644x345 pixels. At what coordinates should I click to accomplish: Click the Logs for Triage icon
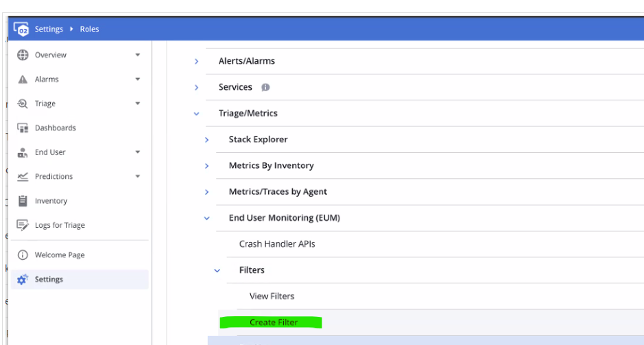point(23,225)
